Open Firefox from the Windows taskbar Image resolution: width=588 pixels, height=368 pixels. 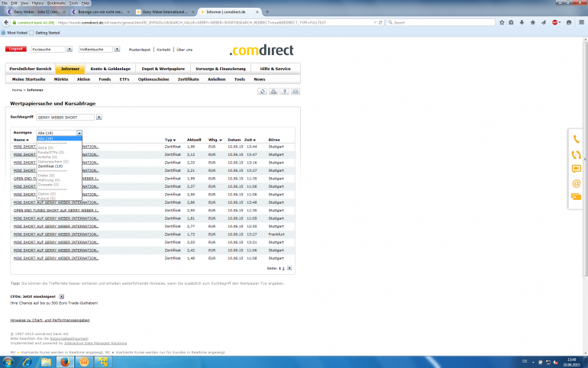tap(65, 362)
